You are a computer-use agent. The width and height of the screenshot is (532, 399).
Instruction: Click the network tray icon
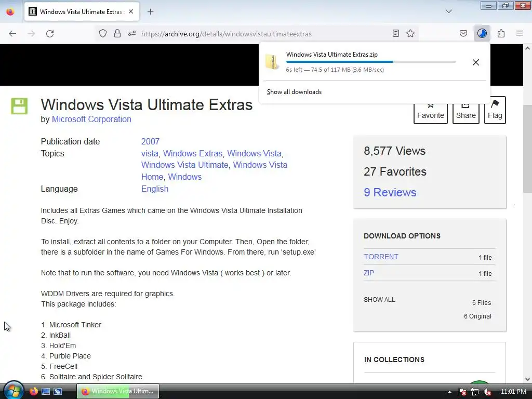pos(475,392)
